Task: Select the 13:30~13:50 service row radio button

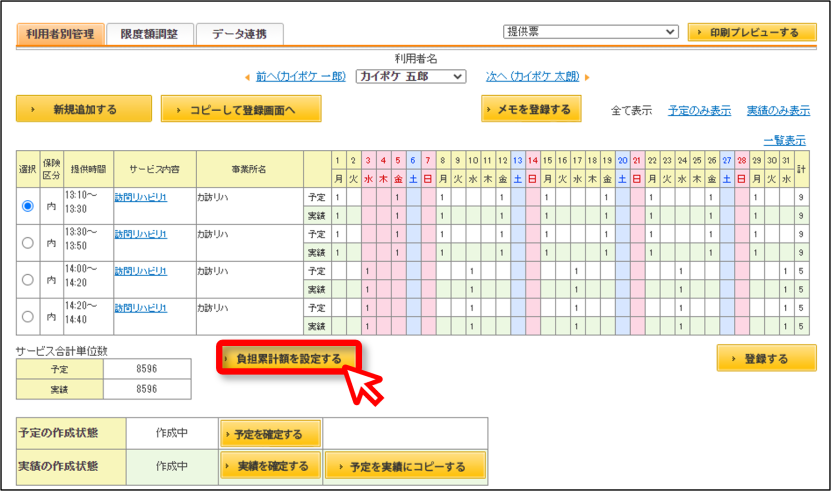Action: tap(28, 243)
